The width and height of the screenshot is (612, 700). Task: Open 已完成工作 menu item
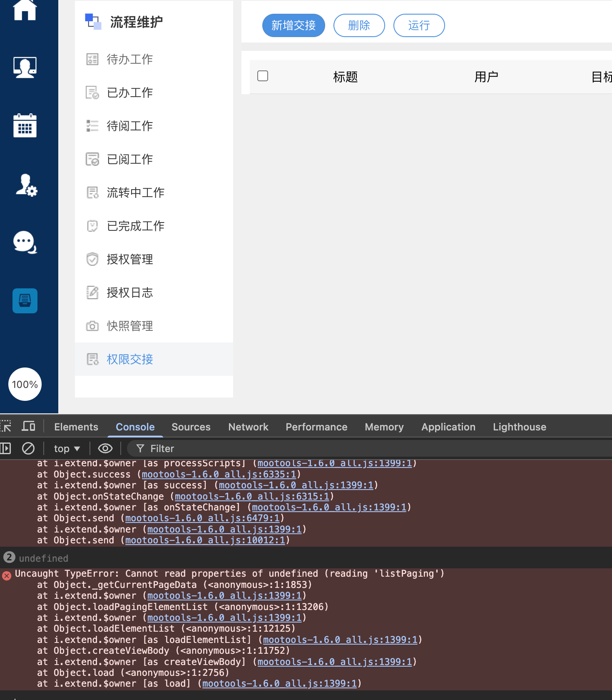pos(154,226)
